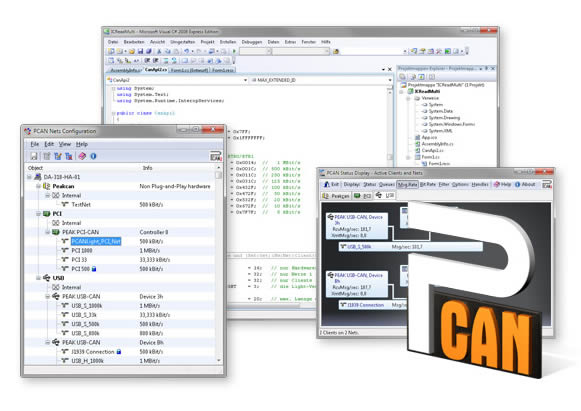Screen dimensions: 581x411
Task: Click the lock icon beside J1939 Connection
Action: [x=119, y=352]
